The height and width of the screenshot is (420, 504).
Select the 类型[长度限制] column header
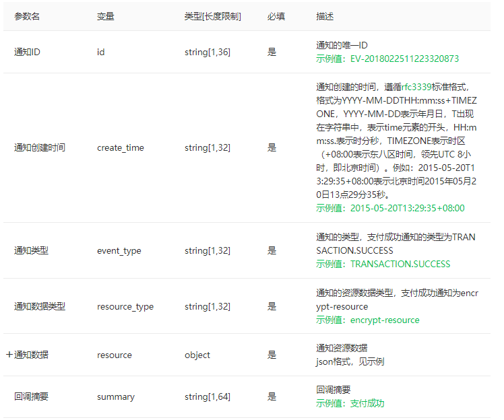[212, 16]
